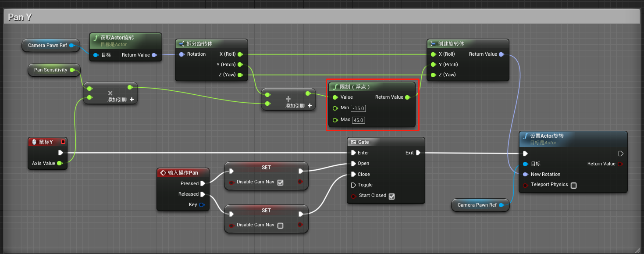Viewport: 644px width, 254px height.
Task: Select the lower Camera Pawn Ref variable node
Action: (480, 205)
